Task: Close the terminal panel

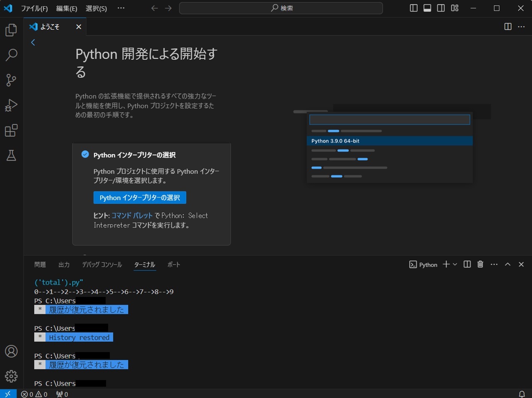Action: (x=521, y=265)
